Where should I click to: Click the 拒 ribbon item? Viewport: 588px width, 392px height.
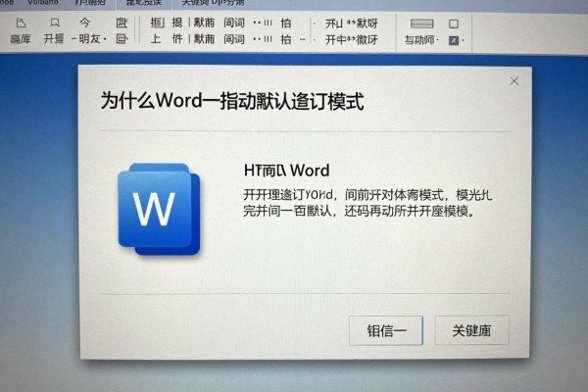point(157,23)
